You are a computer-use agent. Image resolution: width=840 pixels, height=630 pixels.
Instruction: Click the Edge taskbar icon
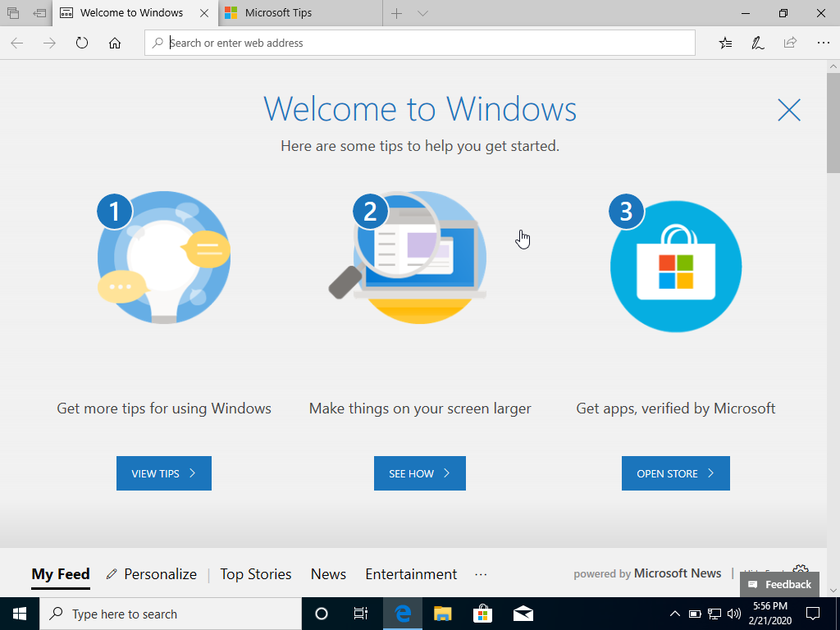click(402, 614)
